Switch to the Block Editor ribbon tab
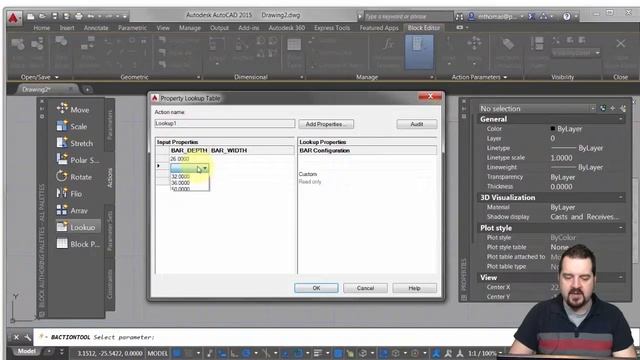This screenshot has height=360, width=640. tap(424, 28)
